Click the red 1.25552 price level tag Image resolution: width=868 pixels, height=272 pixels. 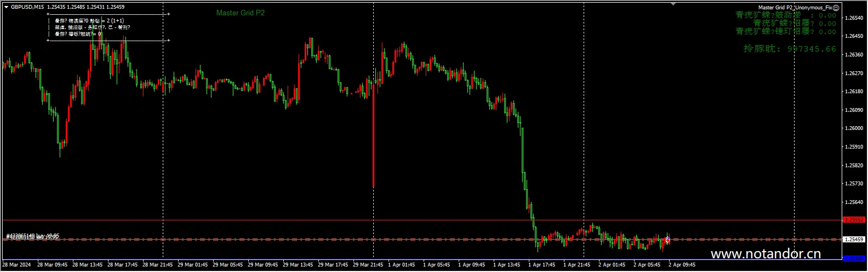854,220
